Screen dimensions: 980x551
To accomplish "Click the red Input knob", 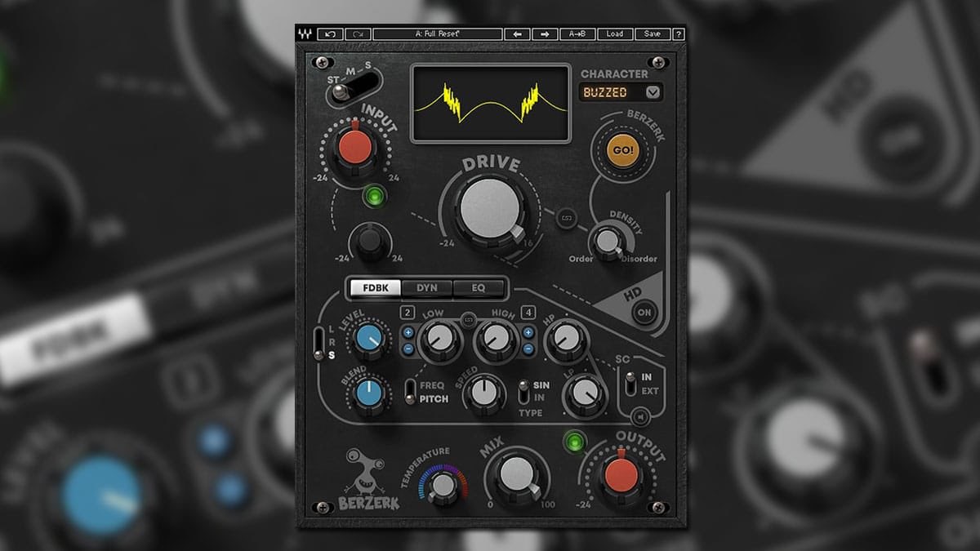I will [355, 149].
